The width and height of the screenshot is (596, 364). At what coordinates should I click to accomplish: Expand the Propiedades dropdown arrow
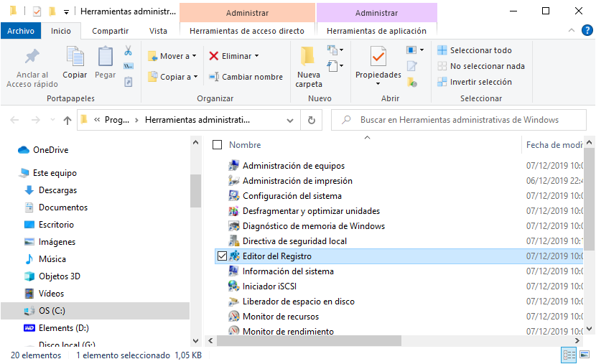378,84
